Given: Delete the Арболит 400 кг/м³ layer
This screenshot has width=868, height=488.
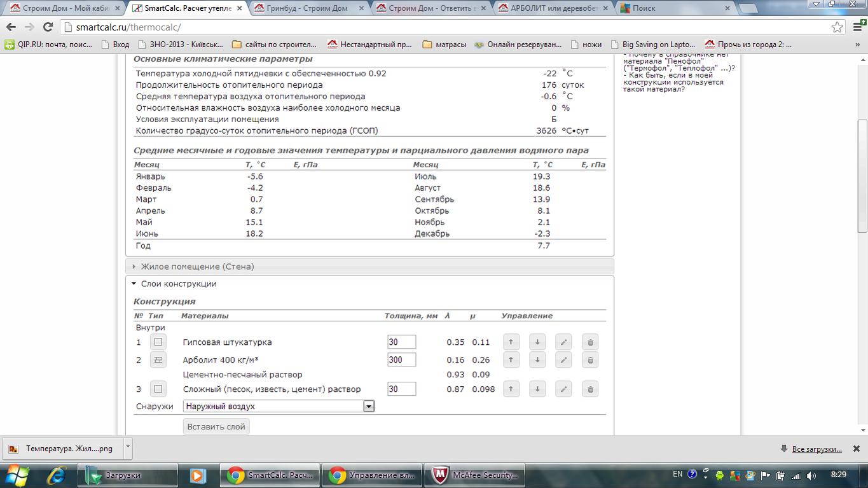Looking at the screenshot, I should point(590,360).
